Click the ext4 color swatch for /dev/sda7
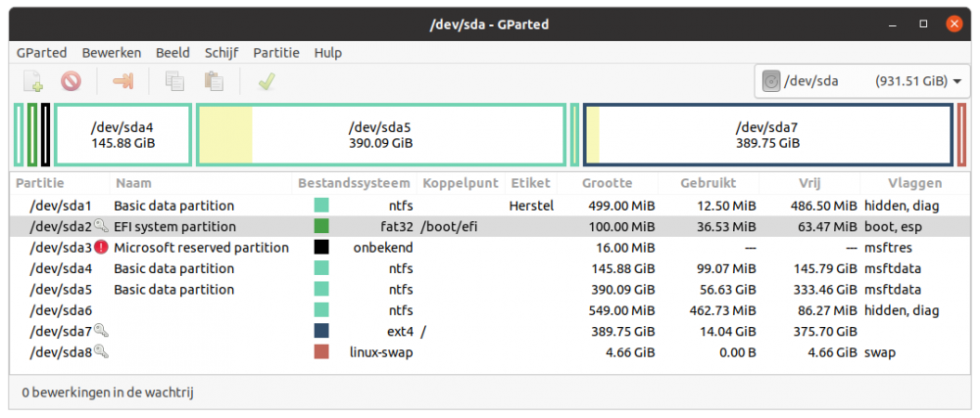 pos(321,331)
